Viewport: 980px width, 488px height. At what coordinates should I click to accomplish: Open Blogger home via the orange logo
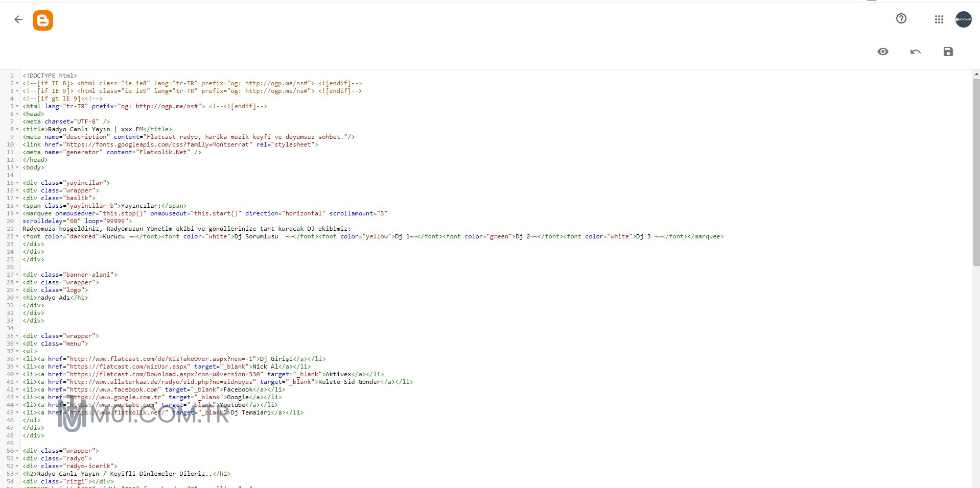[43, 19]
